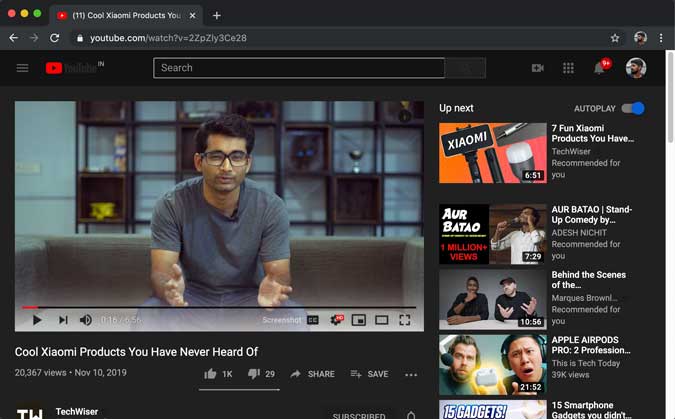Open the TechWiser channel logo

[x=29, y=413]
